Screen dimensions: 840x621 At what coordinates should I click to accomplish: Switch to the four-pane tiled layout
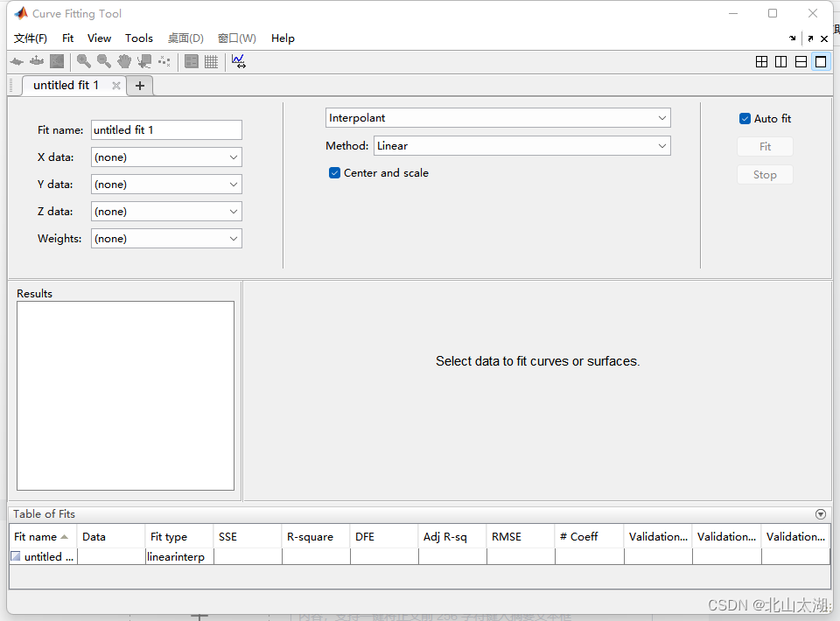[761, 61]
